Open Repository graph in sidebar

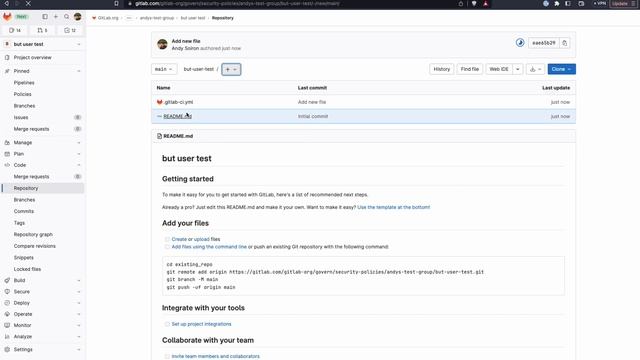click(x=43, y=235)
